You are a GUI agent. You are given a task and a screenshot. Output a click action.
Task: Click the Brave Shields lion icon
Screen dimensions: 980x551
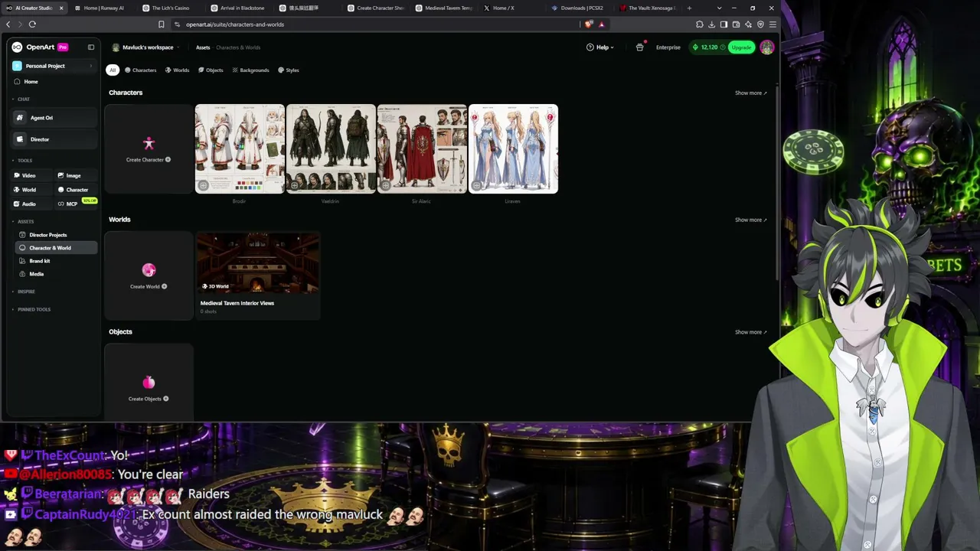tap(588, 24)
